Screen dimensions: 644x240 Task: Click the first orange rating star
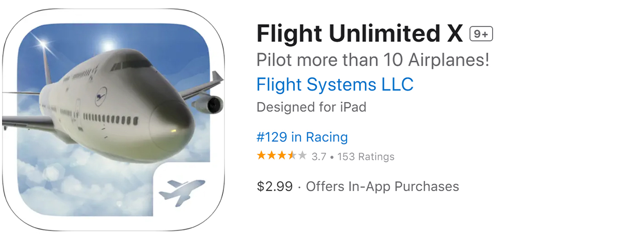[261, 155]
